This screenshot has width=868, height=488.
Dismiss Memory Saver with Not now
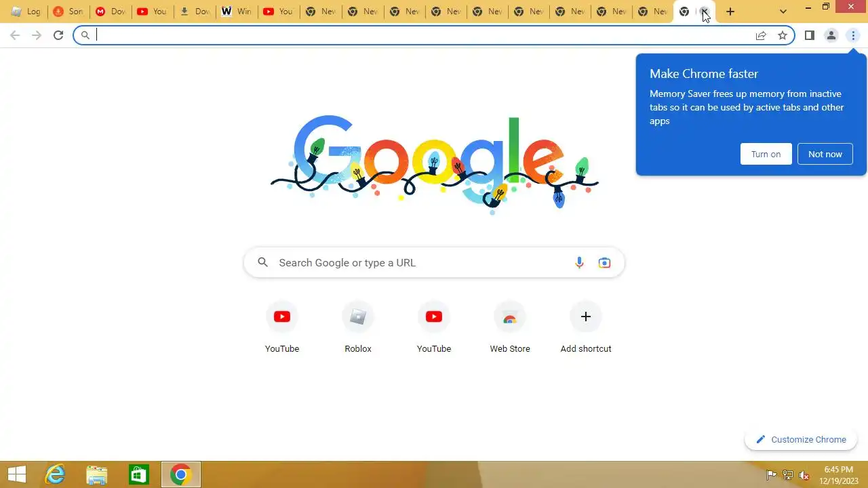point(825,154)
